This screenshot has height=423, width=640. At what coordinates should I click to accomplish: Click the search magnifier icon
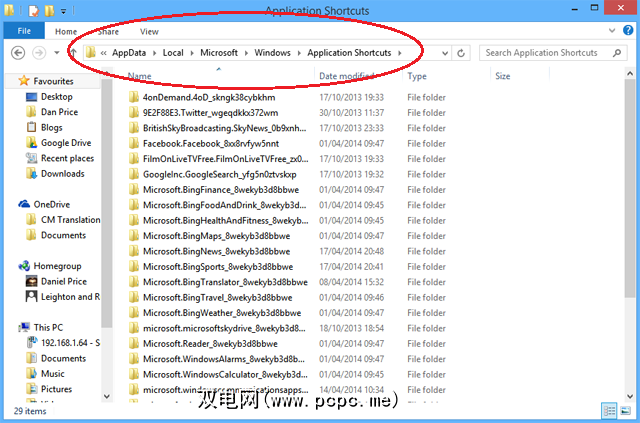coord(617,53)
